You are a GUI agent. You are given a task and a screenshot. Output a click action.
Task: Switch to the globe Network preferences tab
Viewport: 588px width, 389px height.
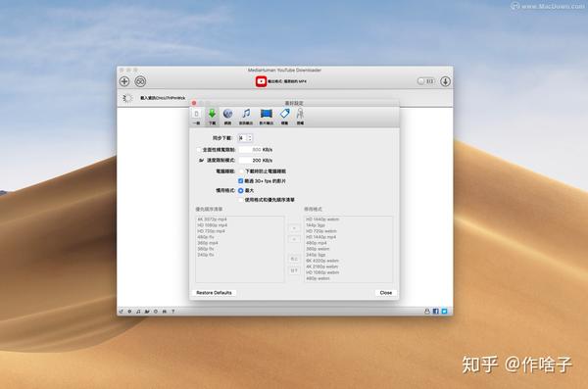pos(227,117)
